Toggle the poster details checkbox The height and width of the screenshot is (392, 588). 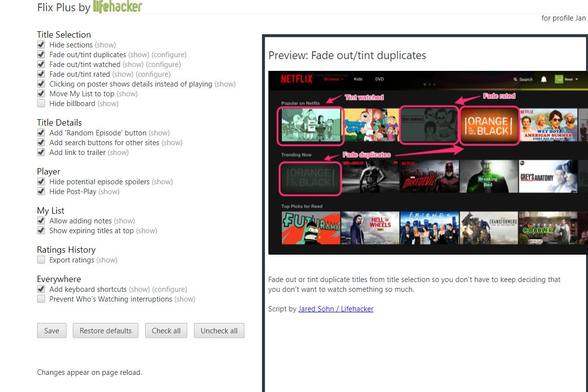41,84
